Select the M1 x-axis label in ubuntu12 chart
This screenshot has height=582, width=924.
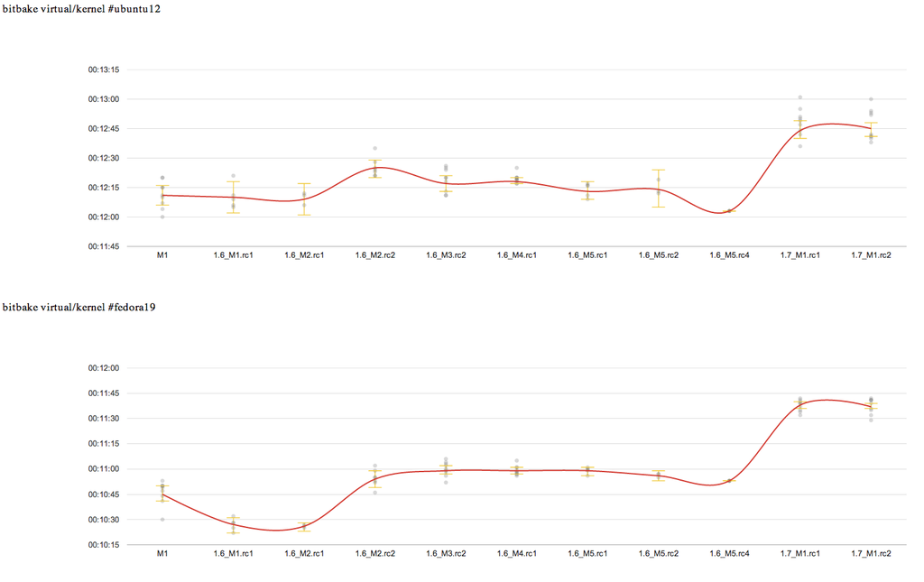click(162, 255)
